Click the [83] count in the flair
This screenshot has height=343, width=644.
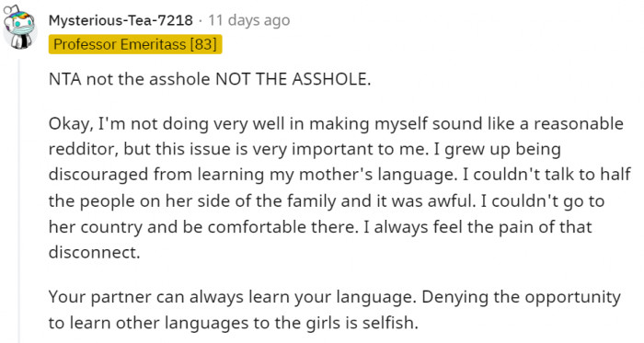(x=203, y=44)
